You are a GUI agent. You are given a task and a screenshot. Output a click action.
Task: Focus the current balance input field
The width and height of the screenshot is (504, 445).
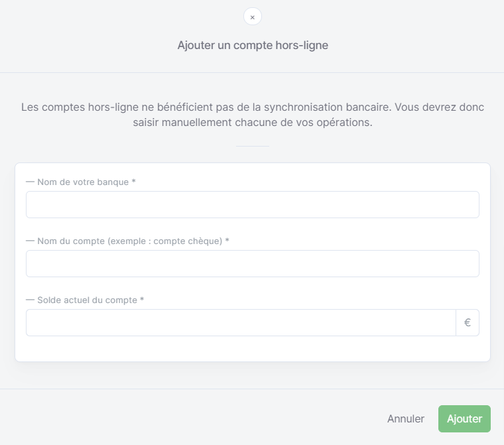[x=241, y=322]
